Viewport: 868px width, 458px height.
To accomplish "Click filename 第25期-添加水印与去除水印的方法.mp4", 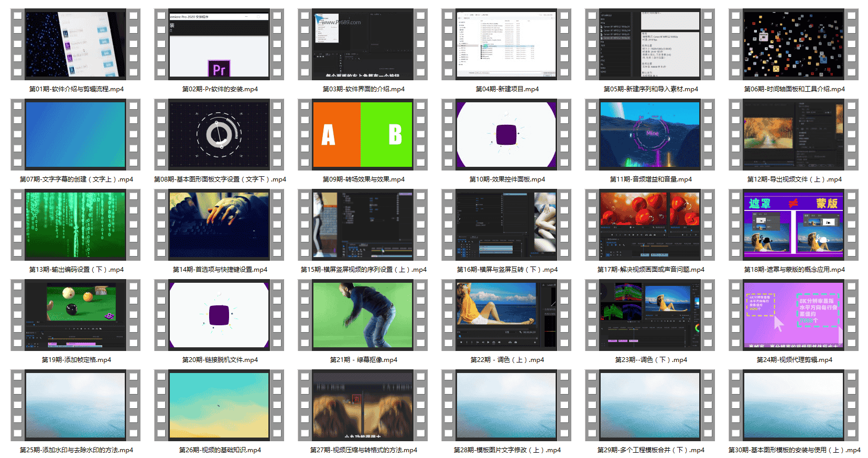I will point(77,450).
